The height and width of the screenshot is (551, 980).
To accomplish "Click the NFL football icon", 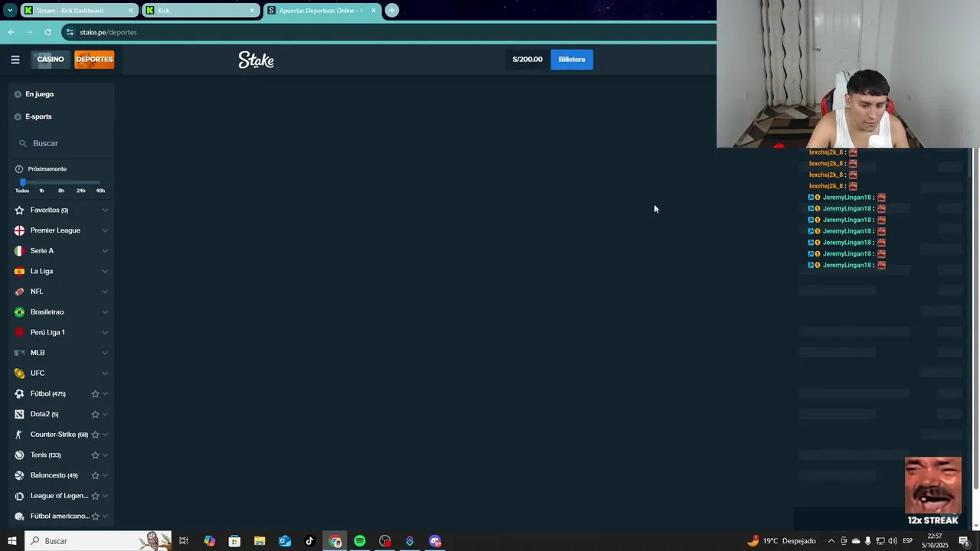I will tap(19, 292).
